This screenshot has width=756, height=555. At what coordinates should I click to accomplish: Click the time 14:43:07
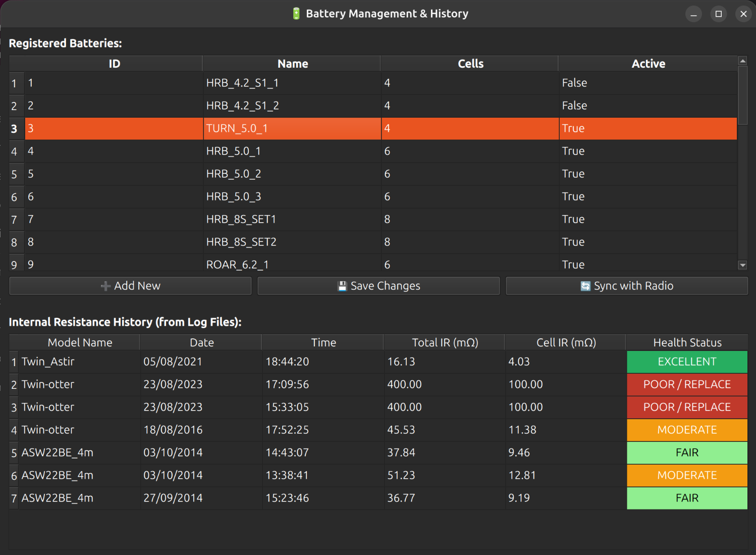323,452
